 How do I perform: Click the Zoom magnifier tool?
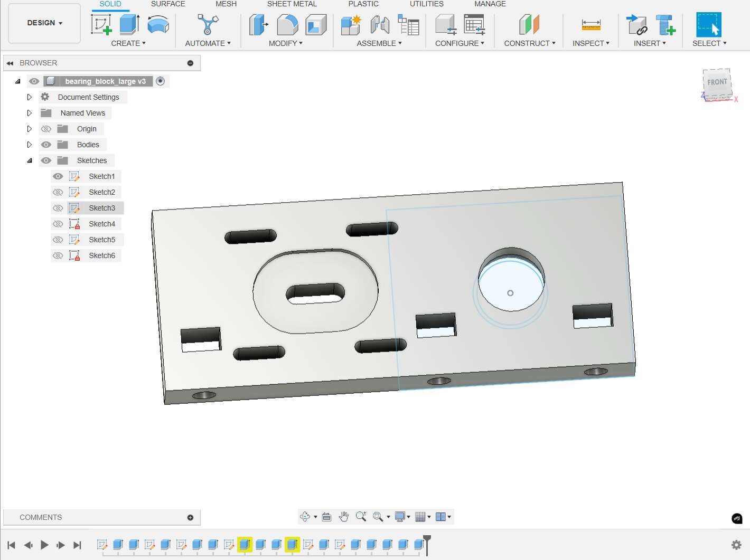tap(361, 516)
